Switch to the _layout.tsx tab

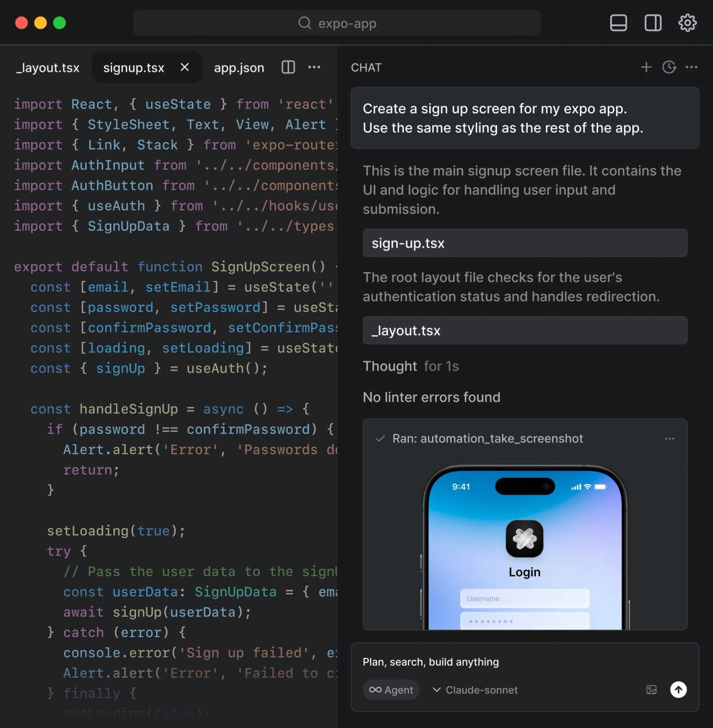tap(47, 67)
